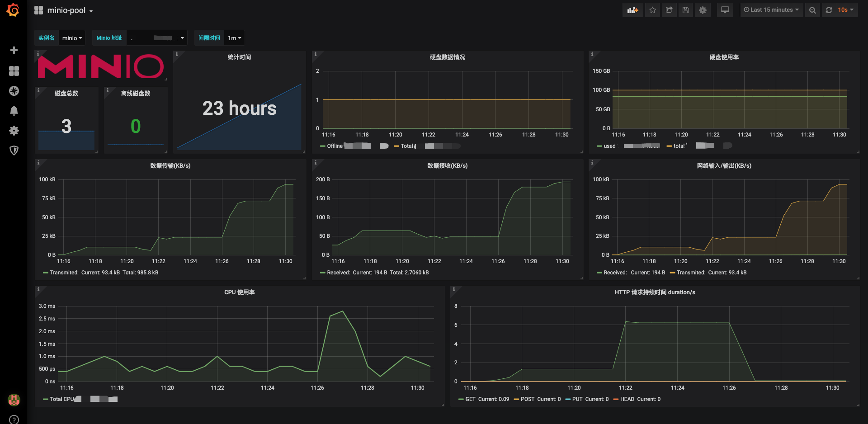The width and height of the screenshot is (868, 424).
Task: Toggle Offline series in 硬盘数据情况 legend
Action: click(335, 146)
